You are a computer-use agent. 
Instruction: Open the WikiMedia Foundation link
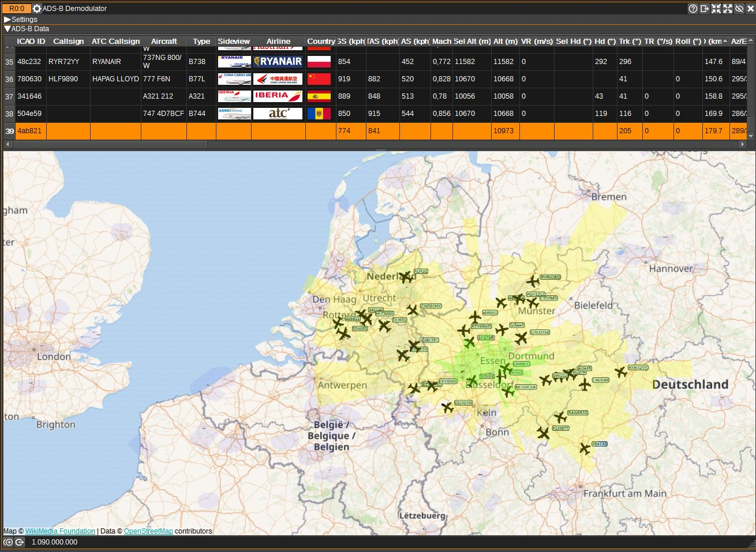pos(60,531)
